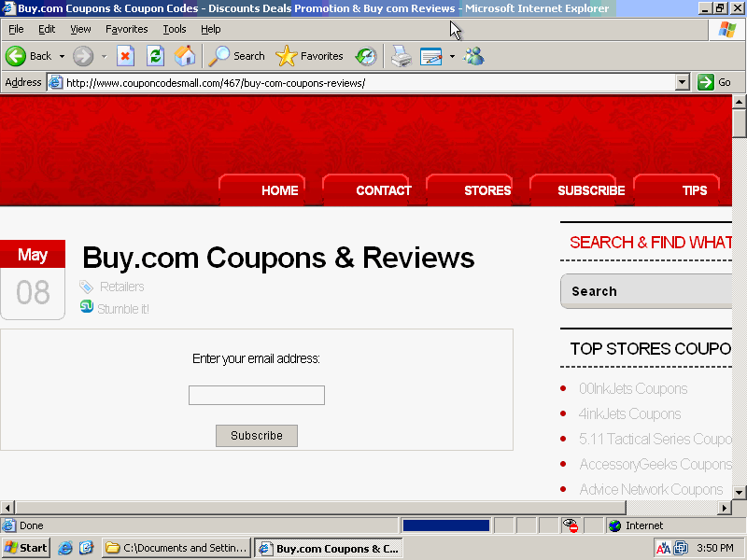The height and width of the screenshot is (560, 747).
Task: Open the Search magnifier toolbar button
Action: 237,56
